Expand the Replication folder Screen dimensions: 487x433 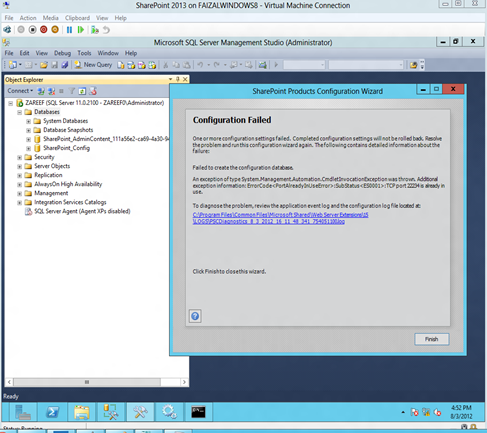(19, 175)
